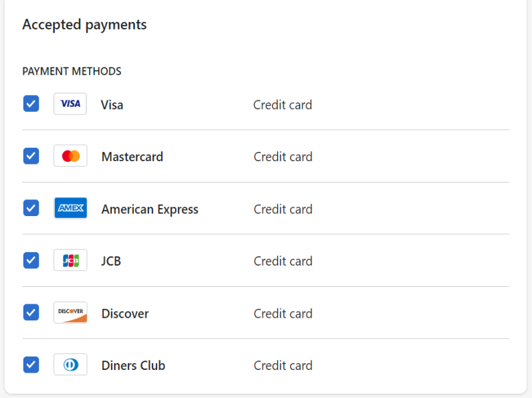Viewport: 532px width, 398px height.
Task: Click the JCB card logo icon
Action: pos(70,260)
